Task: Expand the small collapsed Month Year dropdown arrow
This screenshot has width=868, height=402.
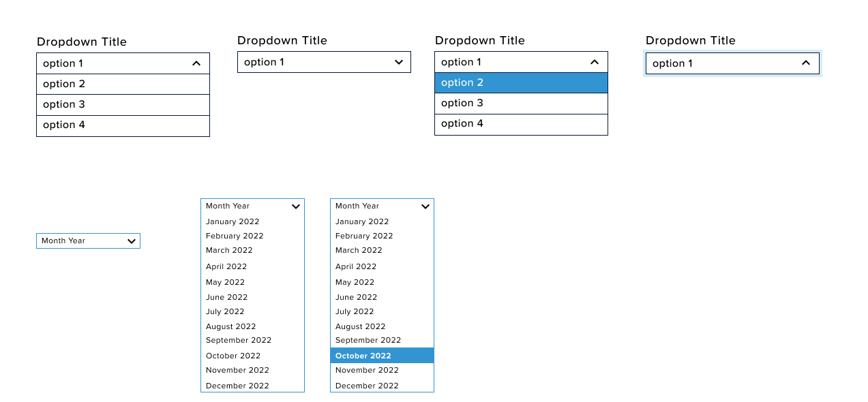Action: pos(132,241)
